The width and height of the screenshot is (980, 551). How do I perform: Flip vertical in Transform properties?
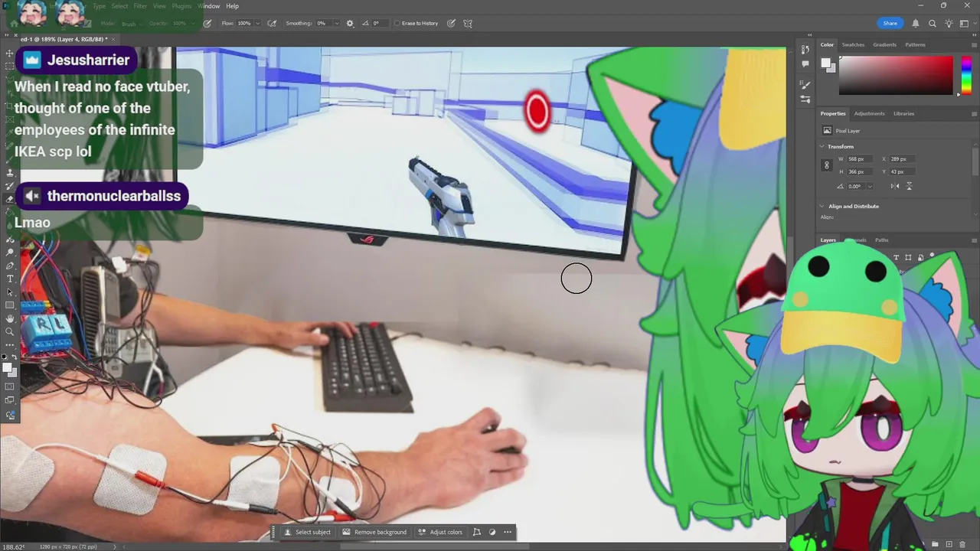pyautogui.click(x=909, y=186)
